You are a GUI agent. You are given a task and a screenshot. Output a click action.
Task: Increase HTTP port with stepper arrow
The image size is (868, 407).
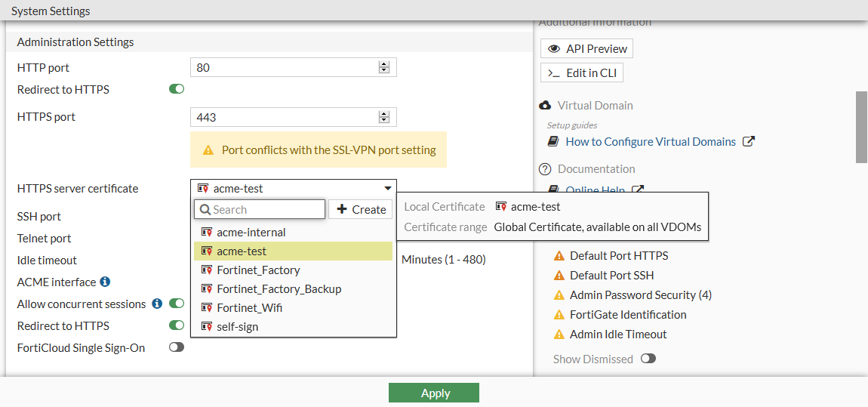[384, 64]
